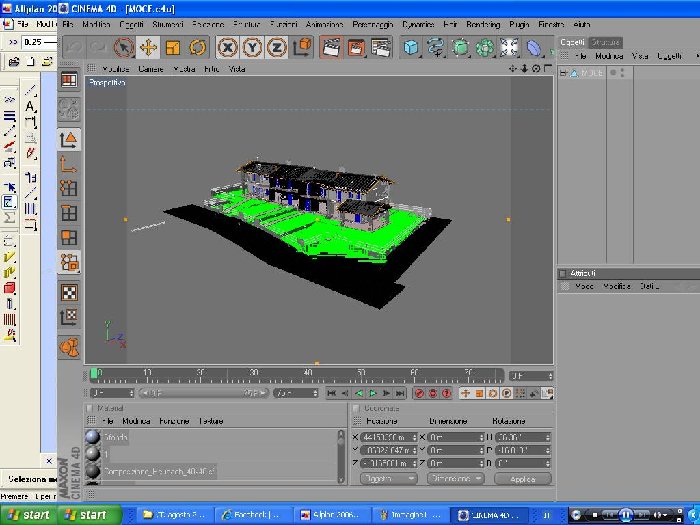Toggle the Z axis lock

(x=277, y=47)
